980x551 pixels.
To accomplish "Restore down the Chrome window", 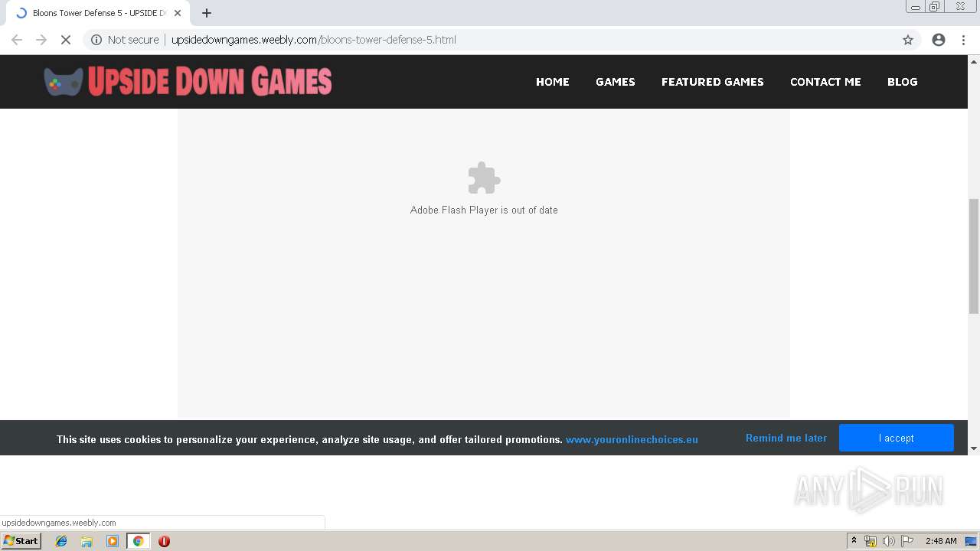I will (935, 7).
